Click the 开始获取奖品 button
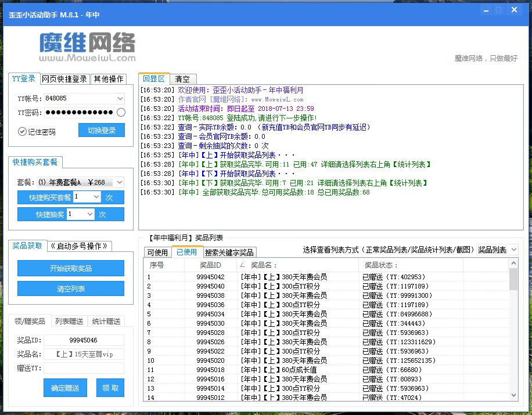532x415 pixels. click(71, 268)
